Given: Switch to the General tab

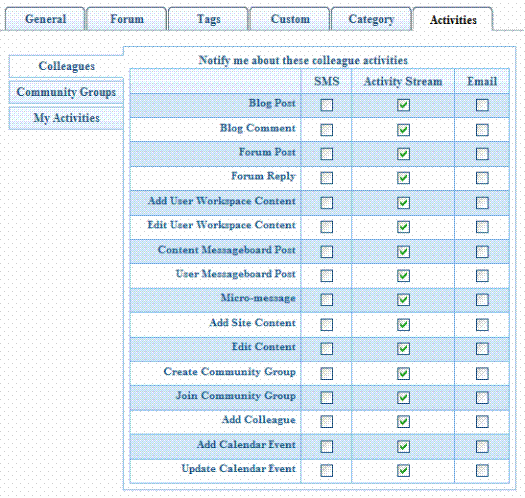Looking at the screenshot, I should pos(45,19).
